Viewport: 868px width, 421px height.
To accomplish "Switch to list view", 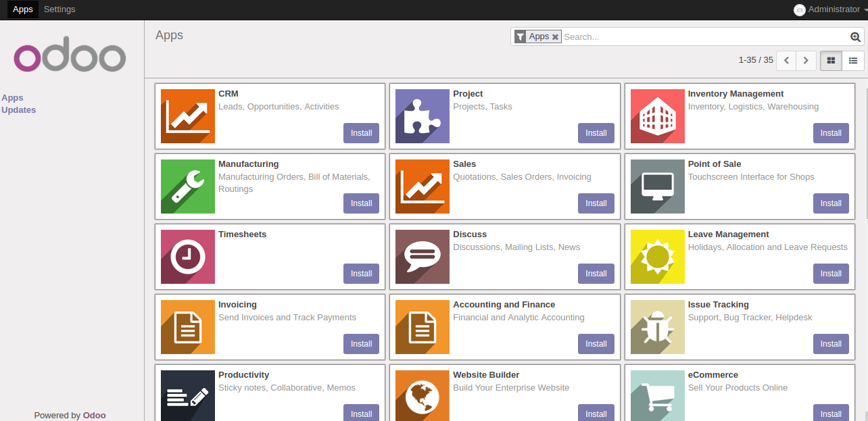I will (x=853, y=60).
